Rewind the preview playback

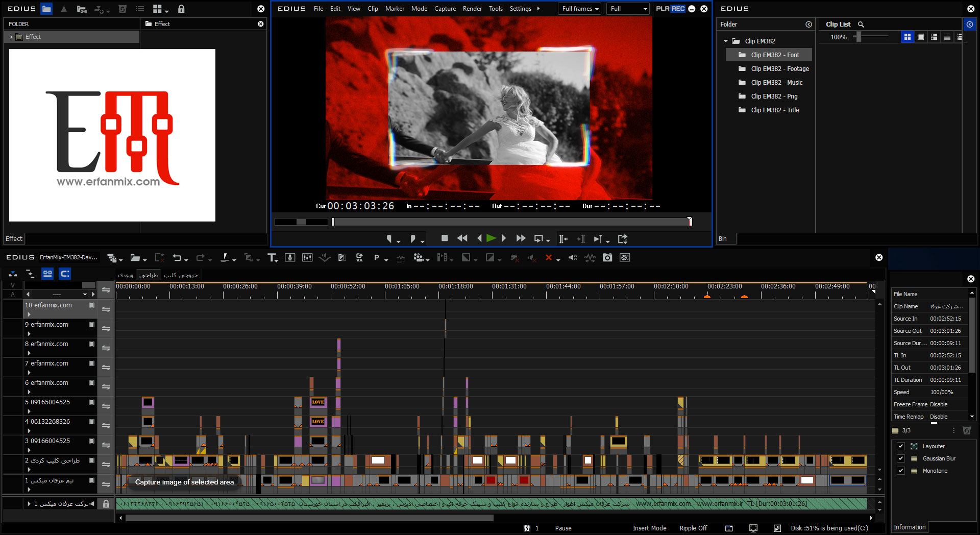click(x=462, y=238)
